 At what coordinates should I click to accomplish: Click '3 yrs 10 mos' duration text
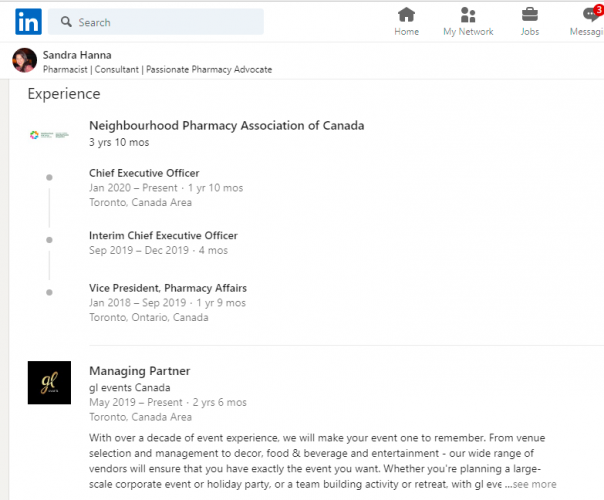(119, 142)
